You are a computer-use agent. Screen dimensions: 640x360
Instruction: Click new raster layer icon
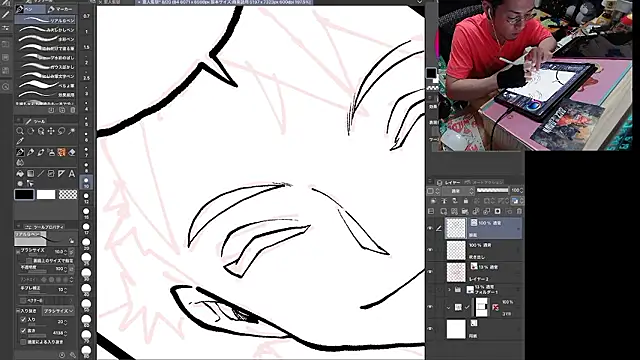click(444, 211)
